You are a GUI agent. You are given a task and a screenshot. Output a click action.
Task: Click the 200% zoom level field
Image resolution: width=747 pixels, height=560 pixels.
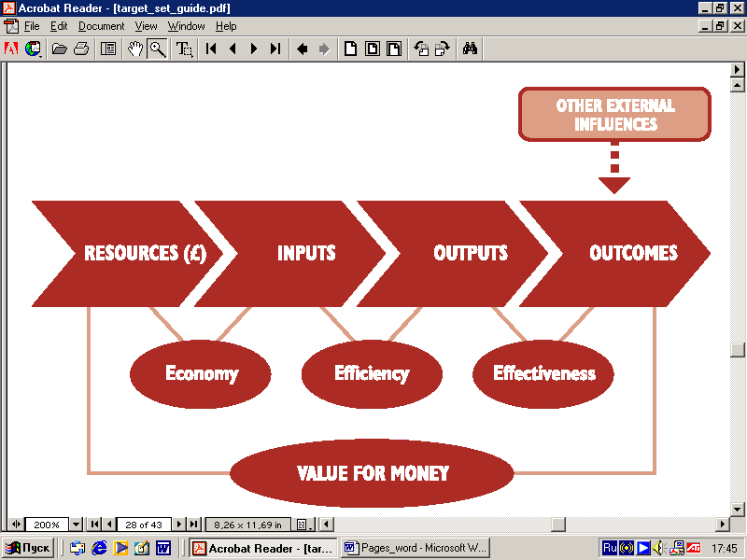pyautogui.click(x=47, y=525)
